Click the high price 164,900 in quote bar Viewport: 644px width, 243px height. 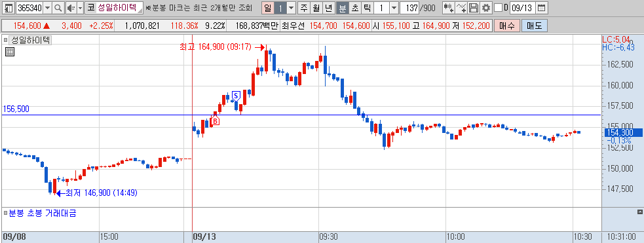(436, 26)
